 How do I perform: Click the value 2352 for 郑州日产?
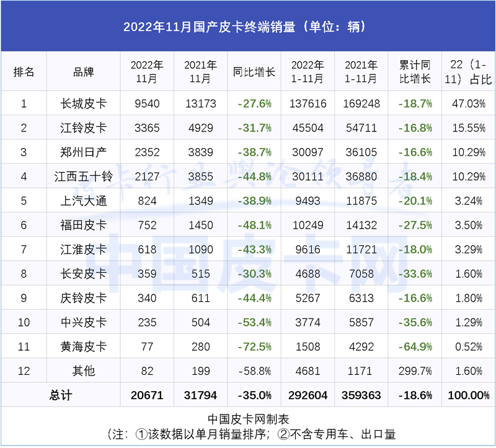(147, 152)
